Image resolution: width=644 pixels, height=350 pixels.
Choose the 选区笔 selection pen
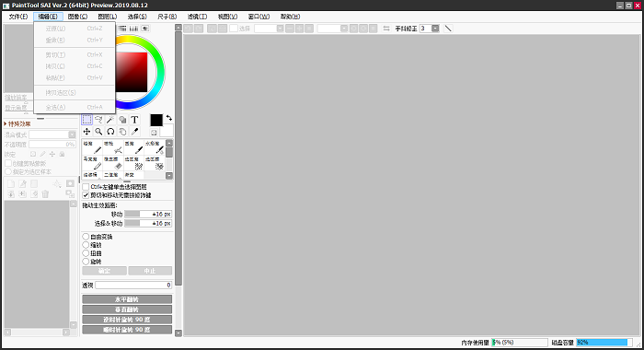click(x=134, y=163)
